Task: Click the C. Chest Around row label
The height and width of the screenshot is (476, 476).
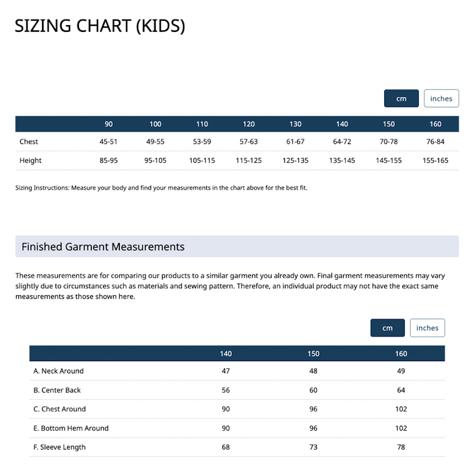Action: pos(59,409)
